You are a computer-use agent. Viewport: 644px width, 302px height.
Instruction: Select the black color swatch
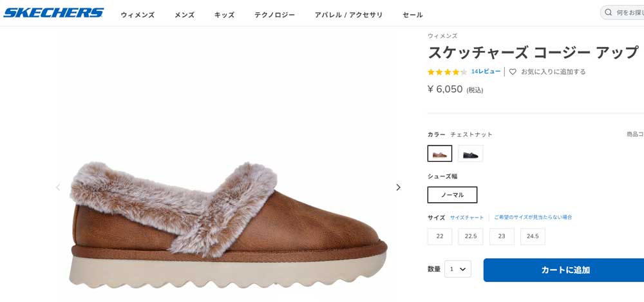click(x=471, y=154)
